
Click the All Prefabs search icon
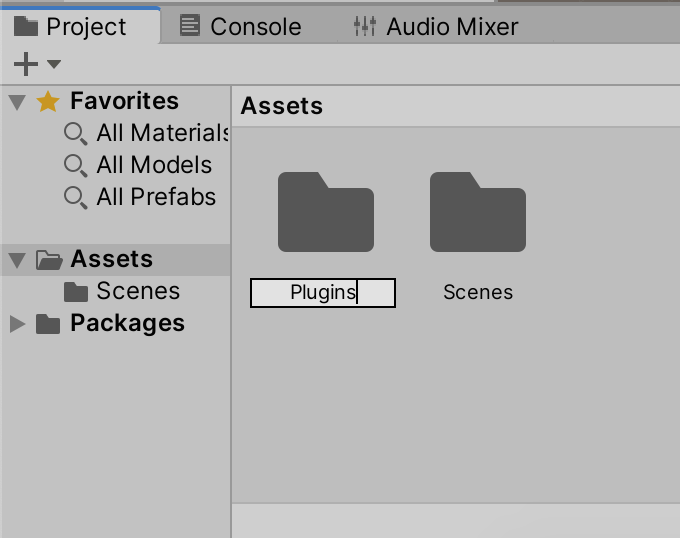coord(75,197)
